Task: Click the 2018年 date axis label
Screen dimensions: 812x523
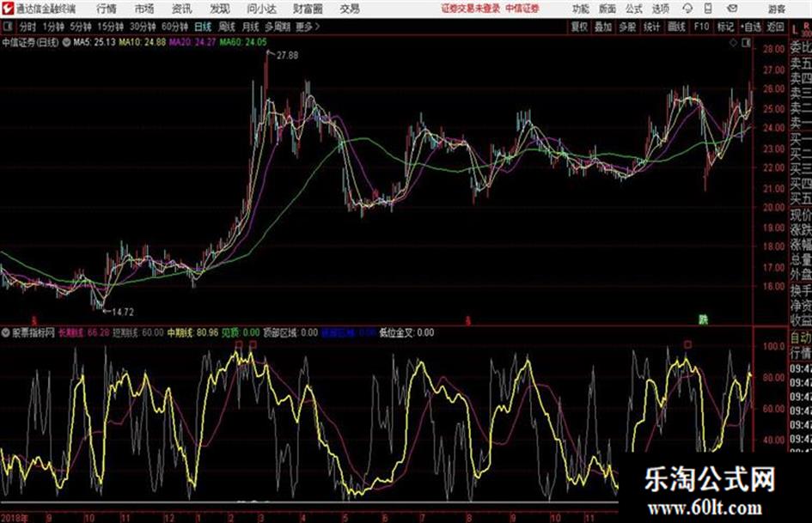Action: (15, 518)
